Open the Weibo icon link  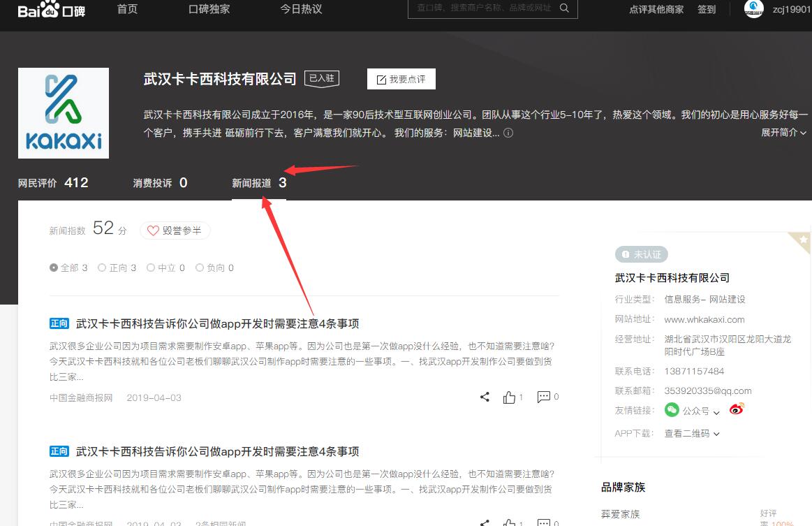click(737, 409)
